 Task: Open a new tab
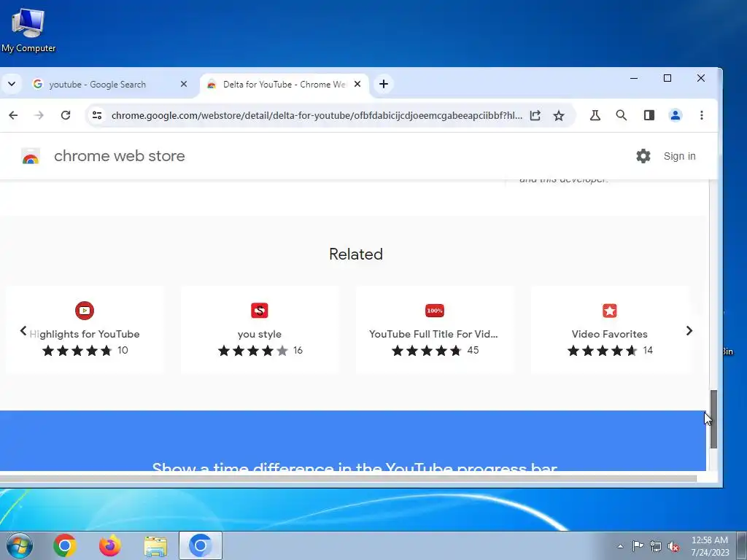[x=384, y=84]
